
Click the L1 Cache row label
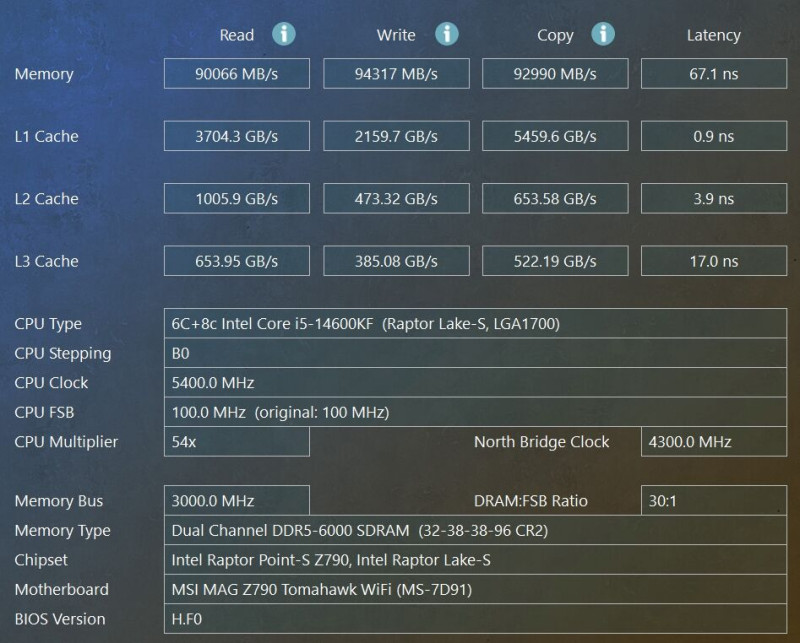pyautogui.click(x=46, y=136)
